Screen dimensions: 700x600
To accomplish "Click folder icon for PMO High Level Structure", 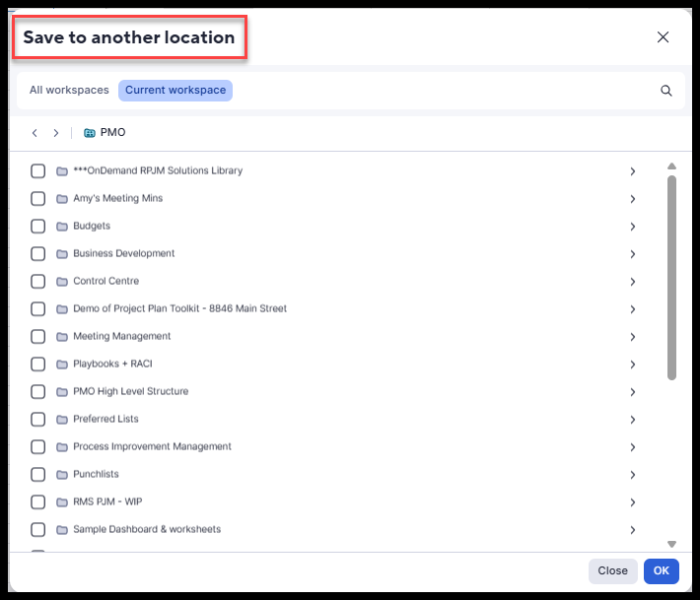I will click(62, 392).
